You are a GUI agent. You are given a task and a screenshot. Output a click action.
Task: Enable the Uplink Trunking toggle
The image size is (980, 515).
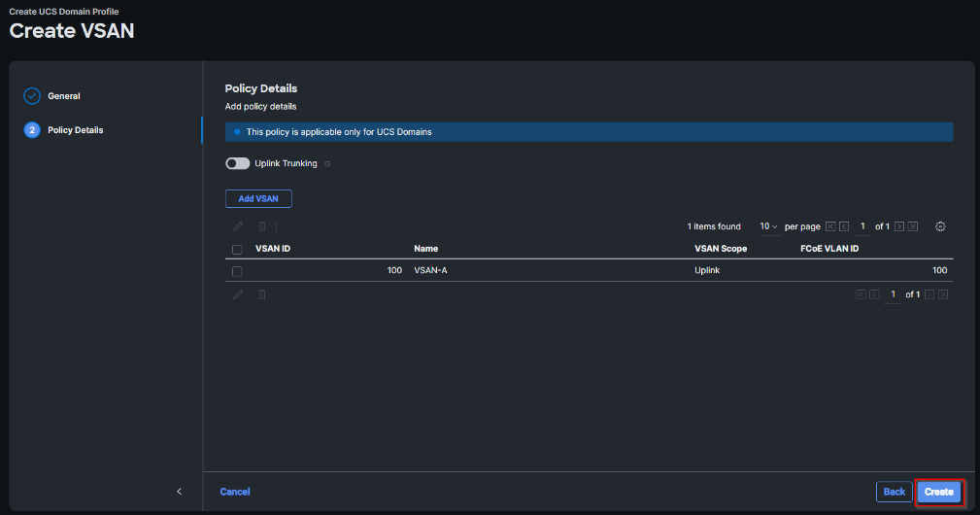pos(237,163)
